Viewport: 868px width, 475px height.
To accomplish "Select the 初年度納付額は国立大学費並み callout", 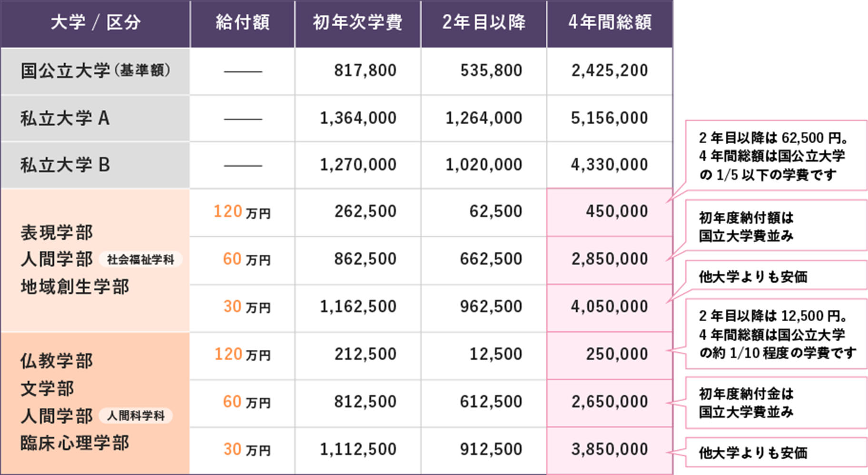I will (x=776, y=226).
